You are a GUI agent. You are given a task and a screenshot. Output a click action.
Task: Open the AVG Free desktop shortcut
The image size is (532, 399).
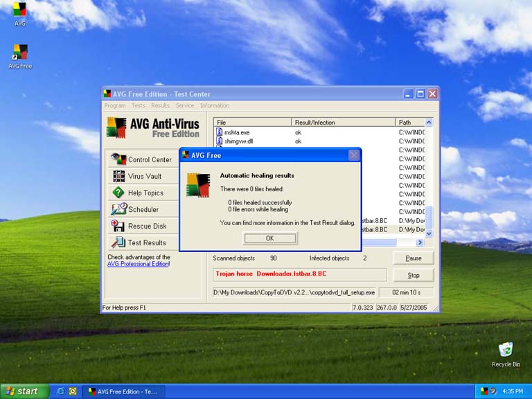(x=20, y=53)
